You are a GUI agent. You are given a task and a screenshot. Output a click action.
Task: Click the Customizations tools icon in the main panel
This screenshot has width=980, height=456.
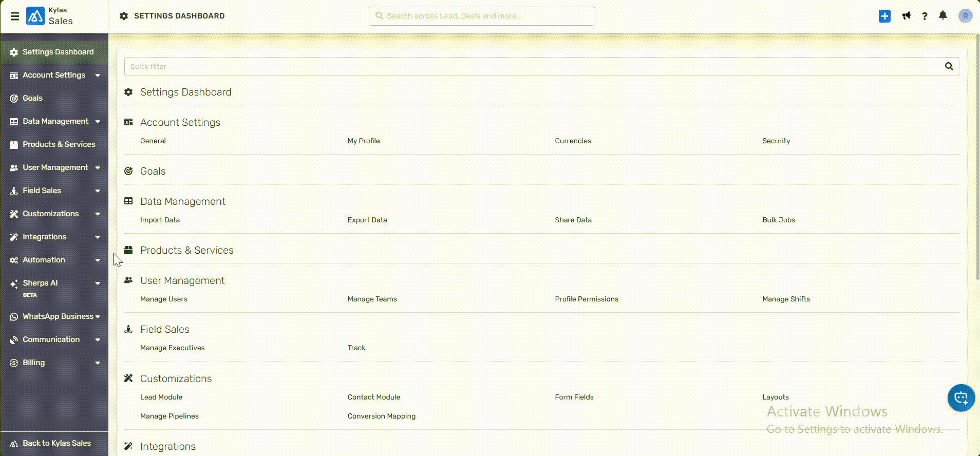128,378
